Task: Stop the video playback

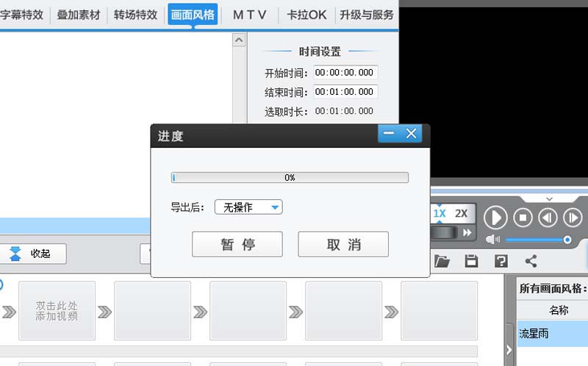Action: pos(523,218)
